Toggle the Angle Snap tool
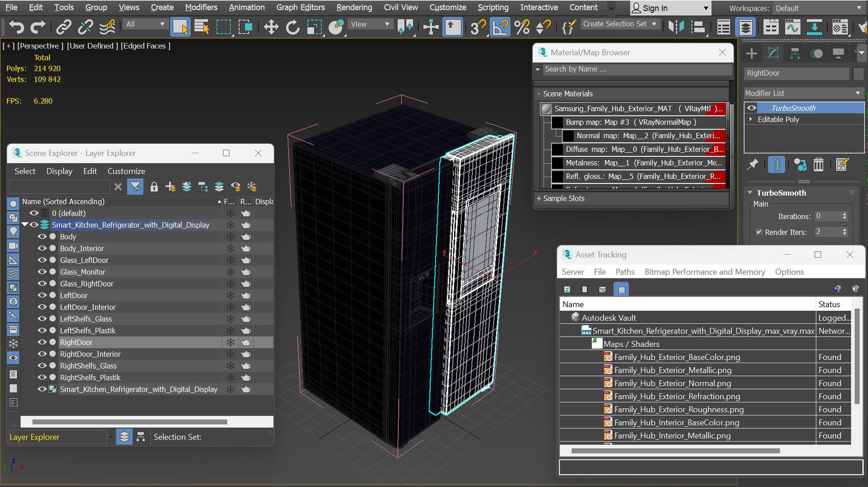This screenshot has width=868, height=487. click(500, 27)
